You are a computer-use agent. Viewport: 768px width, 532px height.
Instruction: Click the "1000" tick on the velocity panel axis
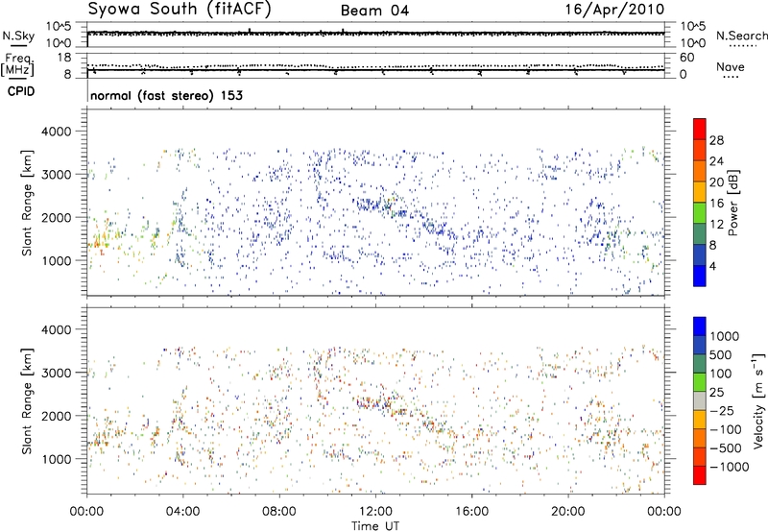click(57, 459)
